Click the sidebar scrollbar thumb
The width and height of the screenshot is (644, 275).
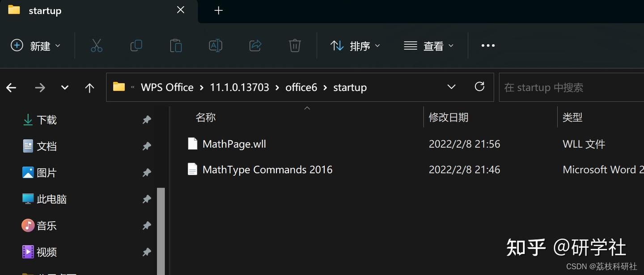point(162,224)
